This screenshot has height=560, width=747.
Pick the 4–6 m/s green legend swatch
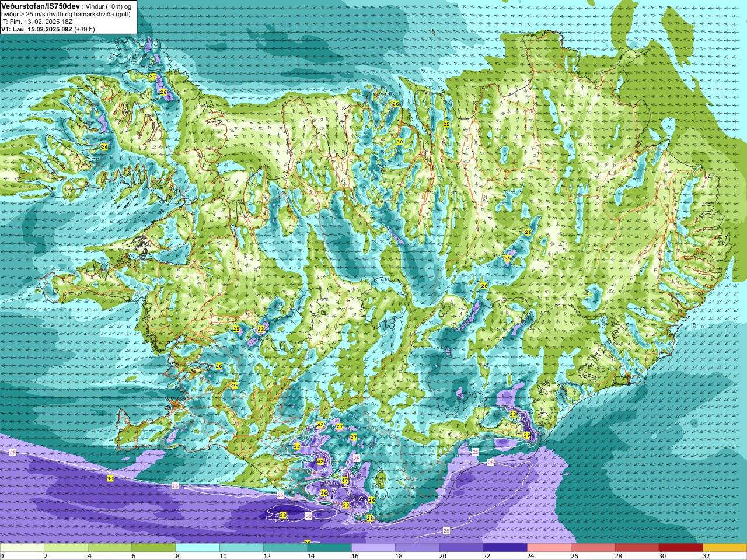pyautogui.click(x=110, y=548)
